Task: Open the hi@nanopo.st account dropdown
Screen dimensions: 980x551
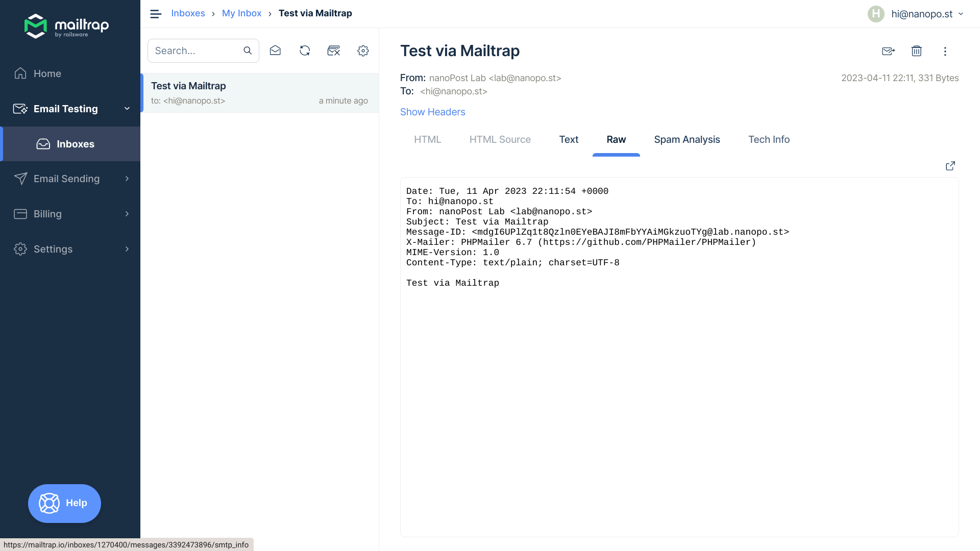Action: (x=927, y=14)
